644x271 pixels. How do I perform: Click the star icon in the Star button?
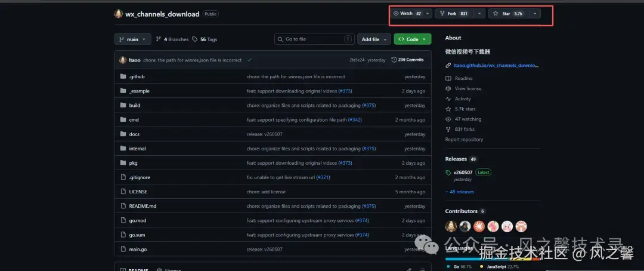(x=496, y=14)
